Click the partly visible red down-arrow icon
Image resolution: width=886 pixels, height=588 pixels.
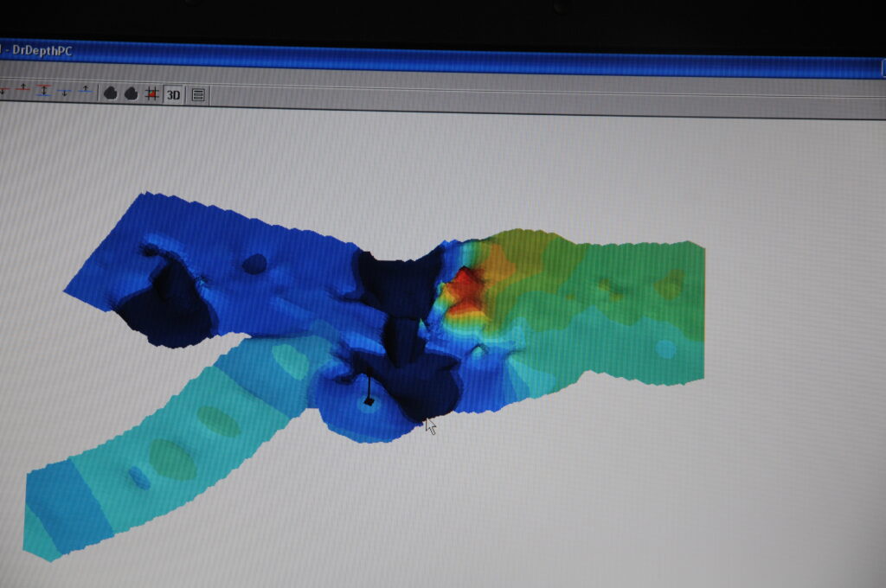[3, 89]
